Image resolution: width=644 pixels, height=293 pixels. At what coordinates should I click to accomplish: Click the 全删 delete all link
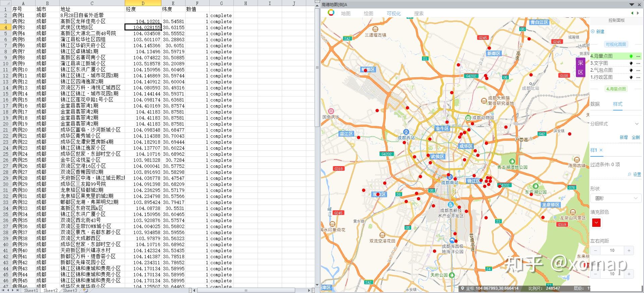tap(636, 137)
